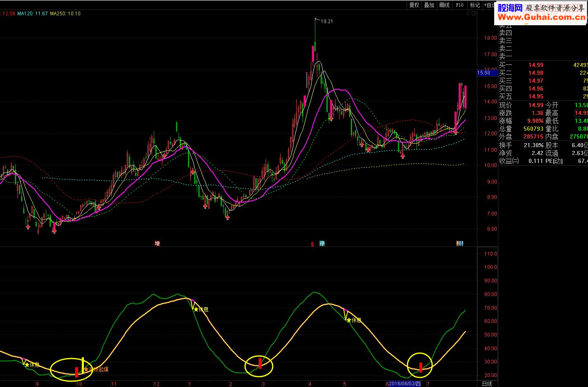This screenshot has width=588, height=387.
Task: Click the 增 event marker on the chart
Action: [157, 243]
